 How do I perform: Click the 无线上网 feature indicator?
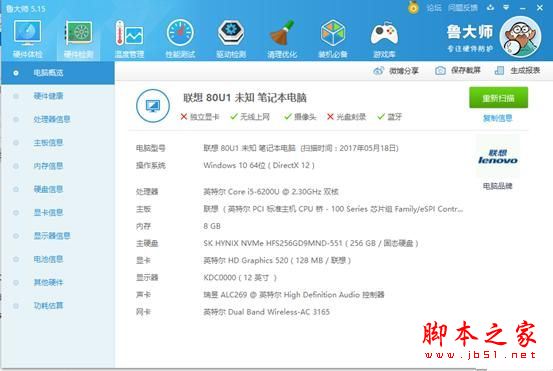(x=250, y=117)
